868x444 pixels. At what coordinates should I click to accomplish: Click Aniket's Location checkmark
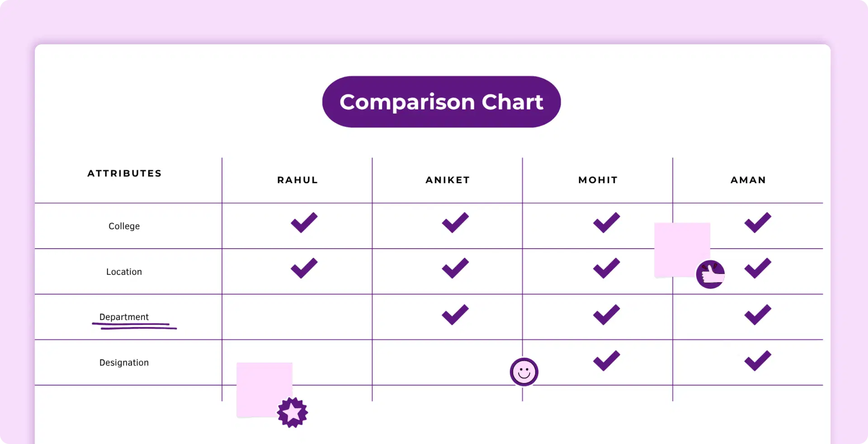pyautogui.click(x=455, y=268)
